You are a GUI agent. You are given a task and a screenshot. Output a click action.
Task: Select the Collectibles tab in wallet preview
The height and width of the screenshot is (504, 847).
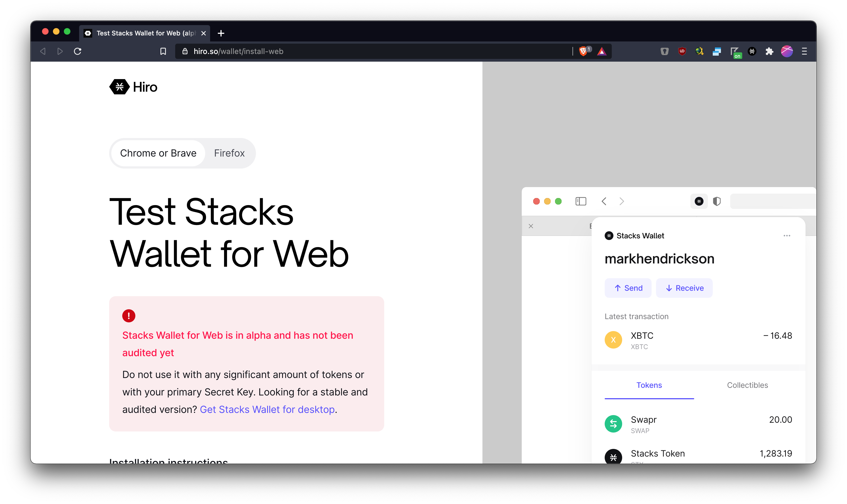[x=747, y=385]
